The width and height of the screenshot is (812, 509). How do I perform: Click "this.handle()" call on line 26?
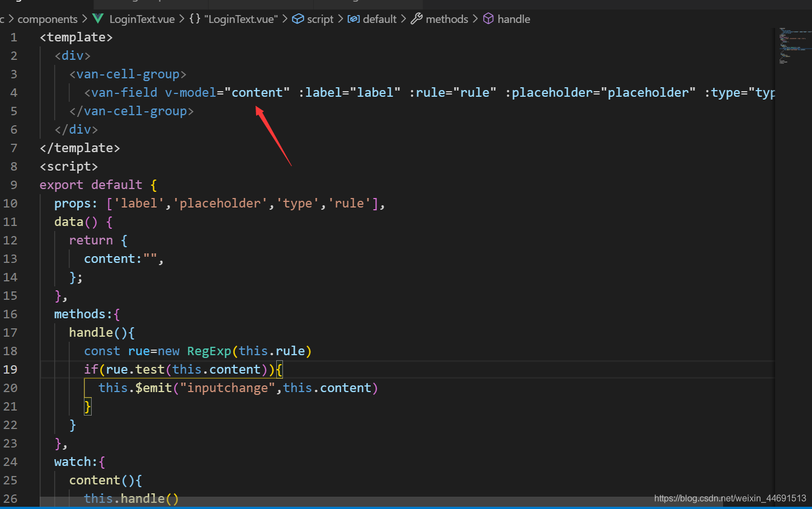[131, 498]
